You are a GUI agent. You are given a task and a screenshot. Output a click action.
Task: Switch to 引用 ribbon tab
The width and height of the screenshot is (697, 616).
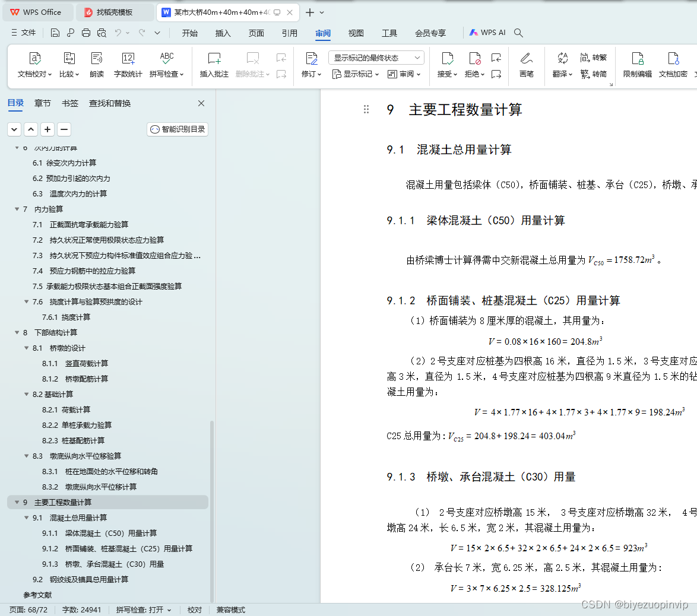[x=289, y=33]
